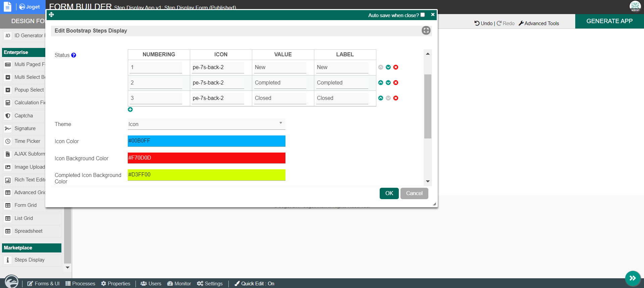Pick Icon Background Color swatch #F70D0D
The image size is (644, 288).
207,158
